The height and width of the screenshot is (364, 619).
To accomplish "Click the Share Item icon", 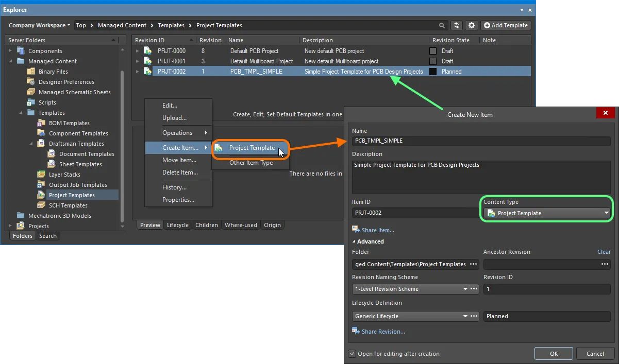I will pos(356,229).
